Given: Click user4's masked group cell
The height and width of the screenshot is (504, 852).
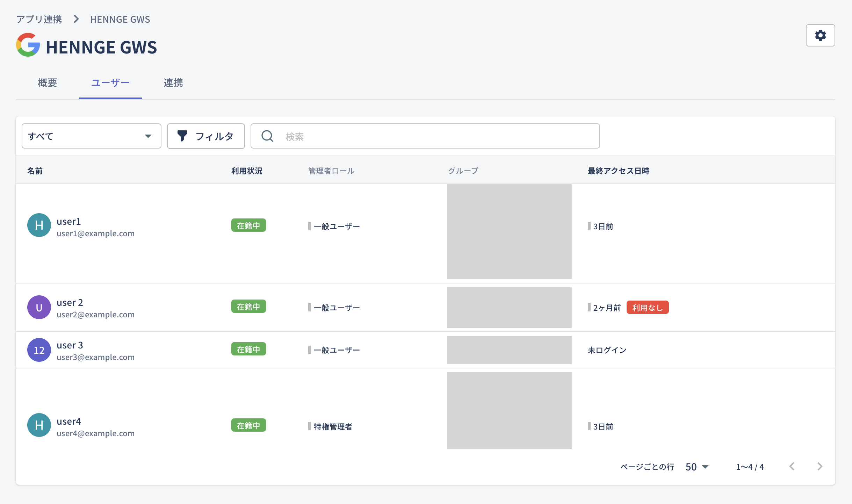Looking at the screenshot, I should (510, 411).
